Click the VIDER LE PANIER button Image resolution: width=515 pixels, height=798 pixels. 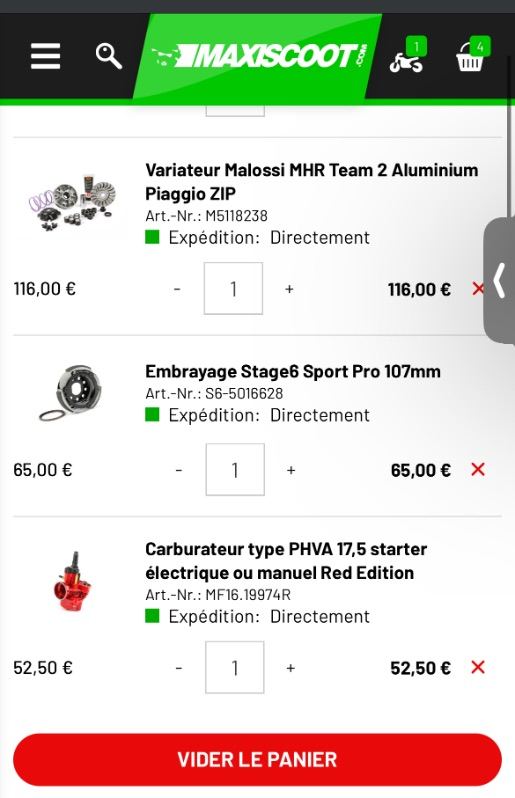pyautogui.click(x=258, y=759)
